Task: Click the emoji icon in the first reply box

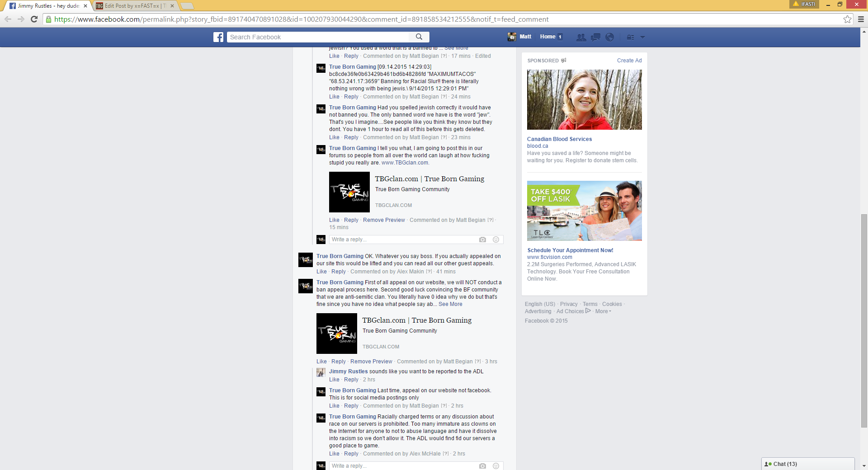Action: [x=496, y=240]
